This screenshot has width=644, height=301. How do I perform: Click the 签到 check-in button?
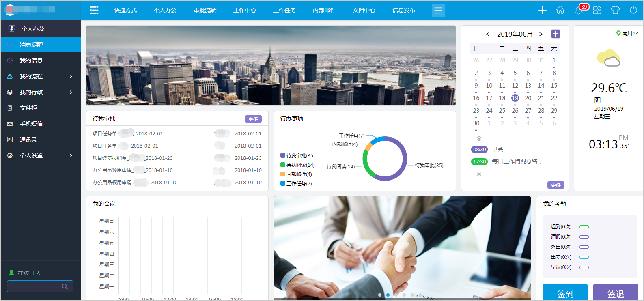[565, 293]
